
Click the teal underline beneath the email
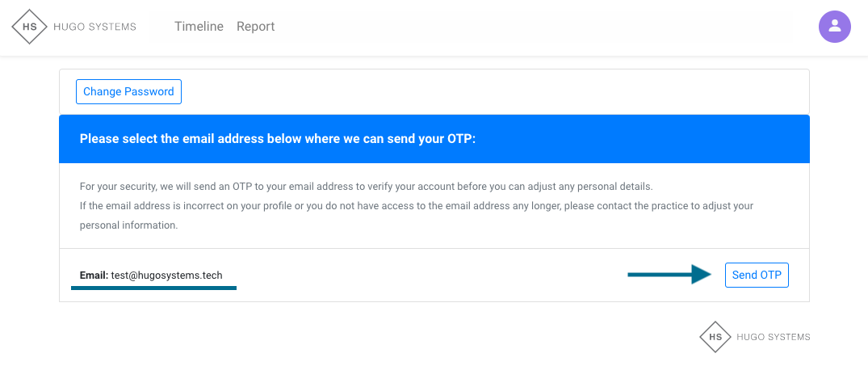click(x=153, y=288)
